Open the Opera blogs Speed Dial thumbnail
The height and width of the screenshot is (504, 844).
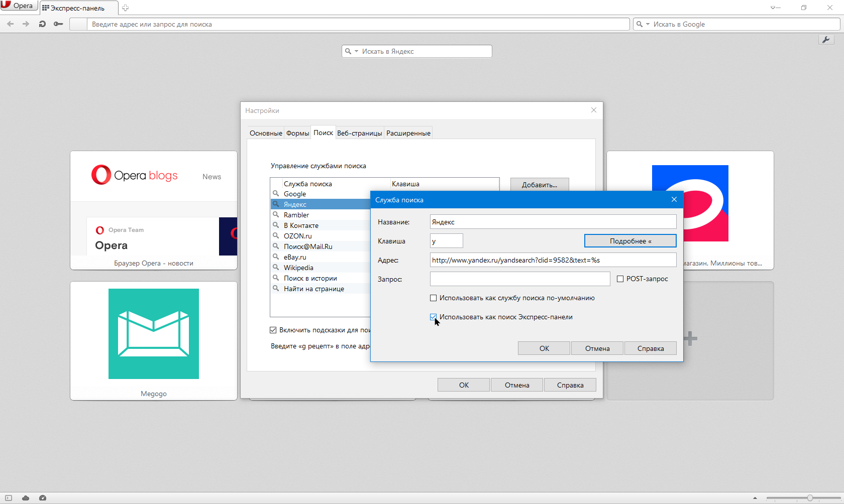coord(154,210)
